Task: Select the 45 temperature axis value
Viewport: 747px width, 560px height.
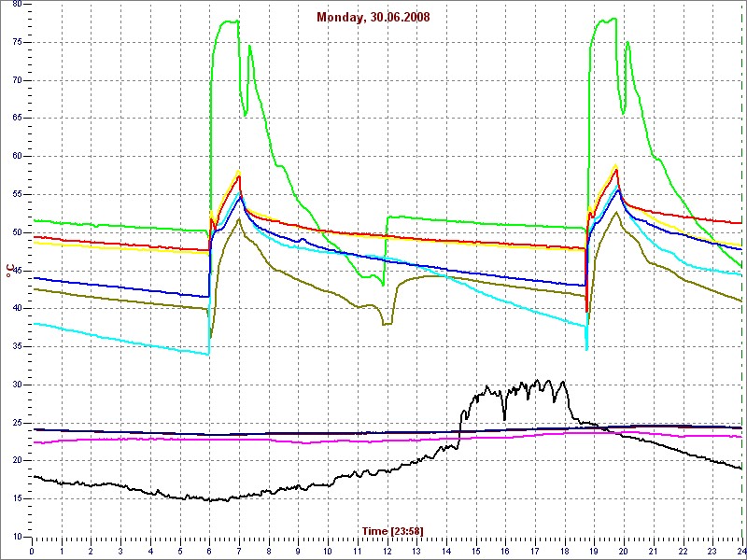Action: click(16, 271)
